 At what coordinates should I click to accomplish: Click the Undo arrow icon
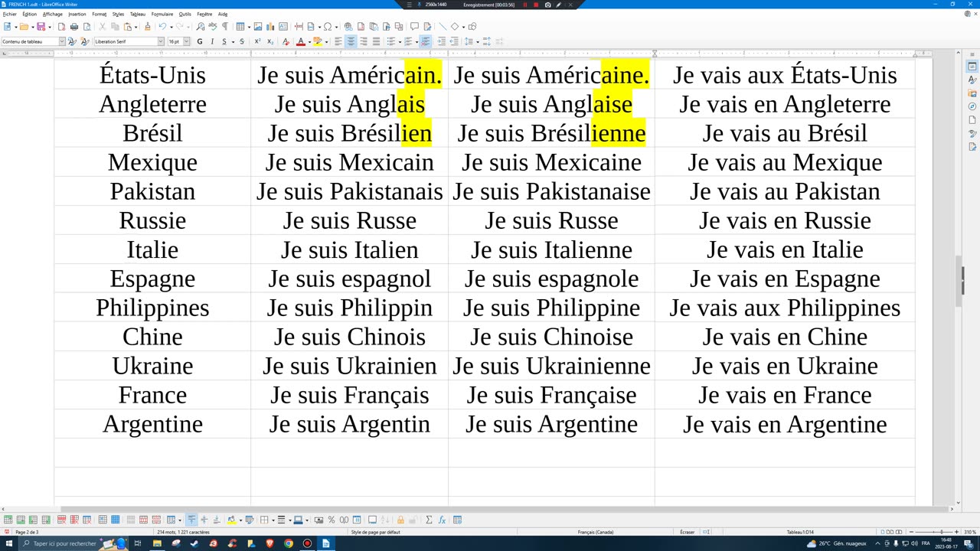(162, 27)
